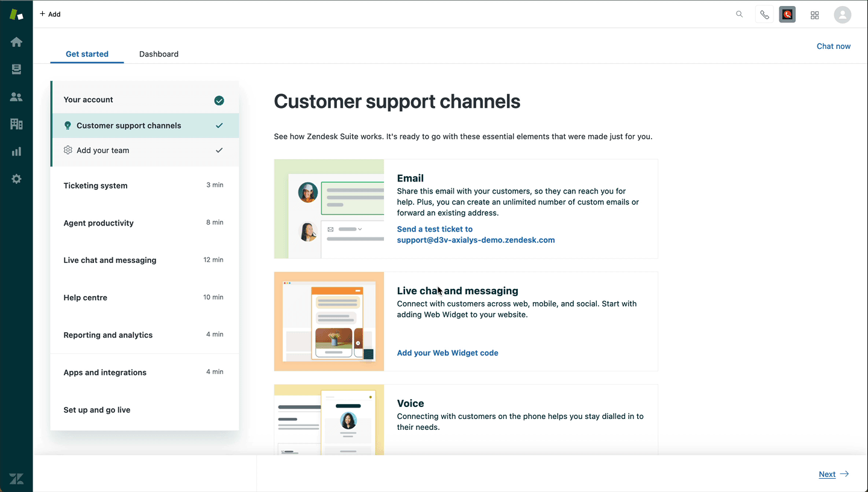Click the 3 min label on Ticketing system

(215, 185)
